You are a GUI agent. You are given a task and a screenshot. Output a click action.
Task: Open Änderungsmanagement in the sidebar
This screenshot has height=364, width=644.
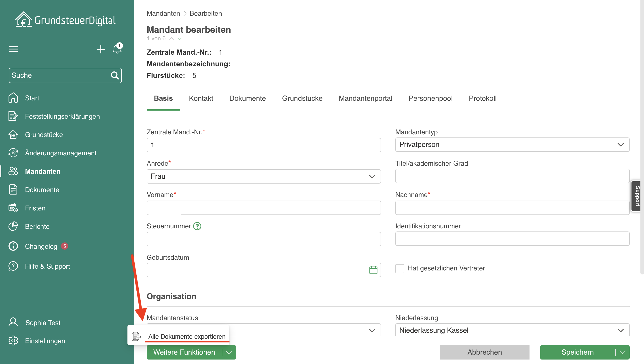pos(61,153)
